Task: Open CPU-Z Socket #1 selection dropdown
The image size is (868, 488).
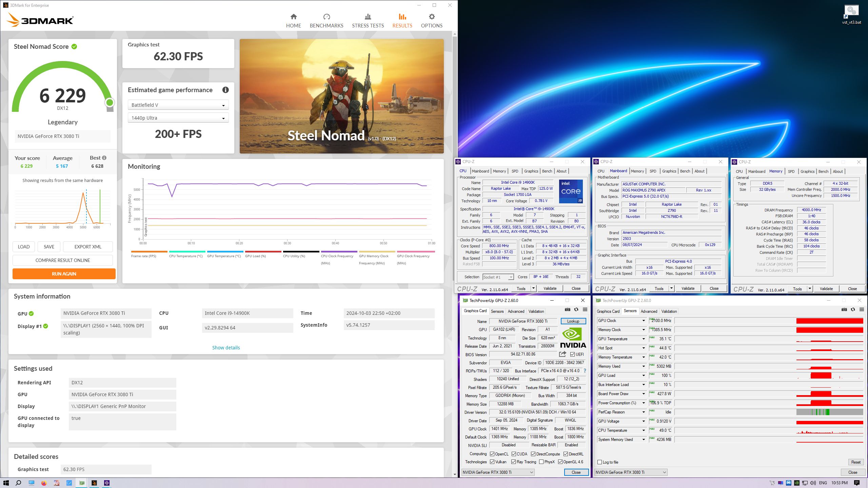Action: click(498, 277)
